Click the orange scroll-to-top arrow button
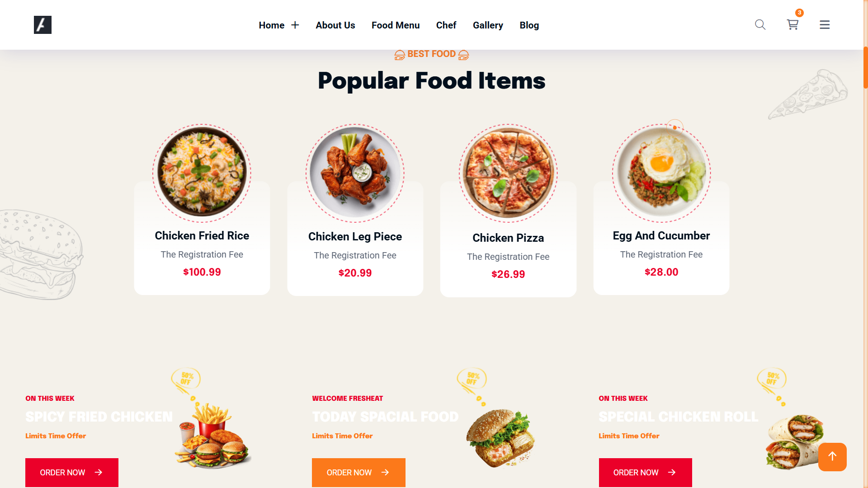868x488 pixels. (832, 457)
